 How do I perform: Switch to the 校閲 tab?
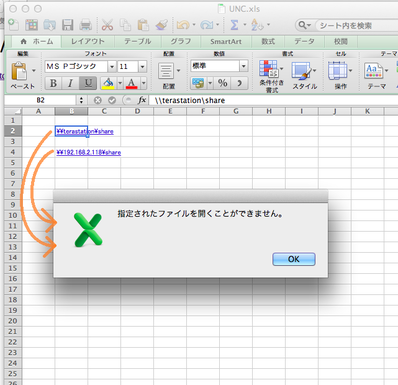pos(341,41)
